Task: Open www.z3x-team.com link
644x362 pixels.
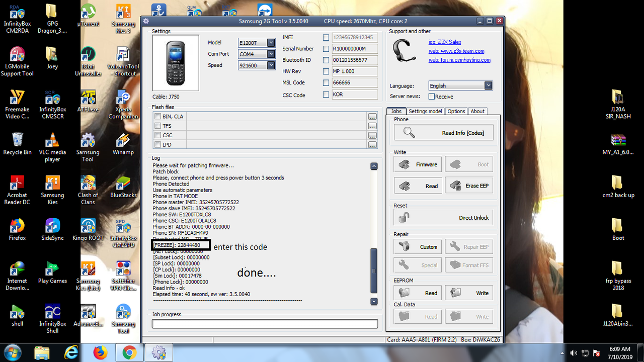Action: 456,51
